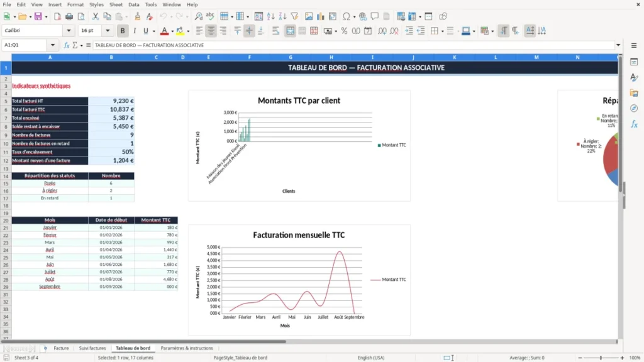Export directly as PDF
This screenshot has height=362, width=644.
point(57,16)
